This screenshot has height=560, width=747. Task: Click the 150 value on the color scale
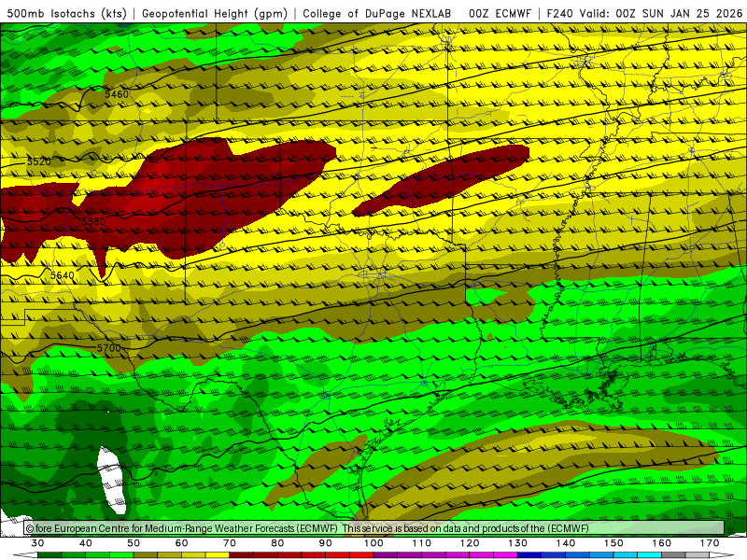[x=613, y=543]
